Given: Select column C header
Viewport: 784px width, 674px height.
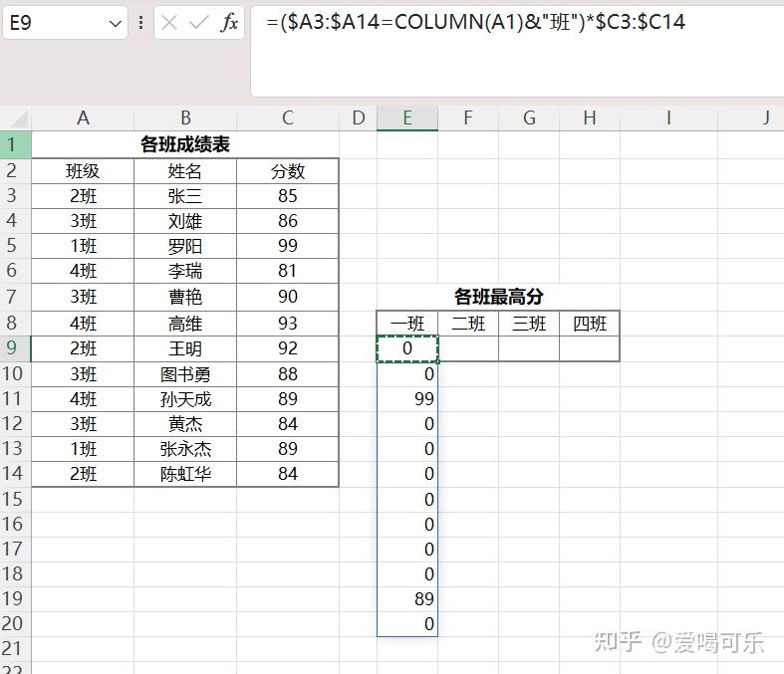Looking at the screenshot, I should coord(288,118).
